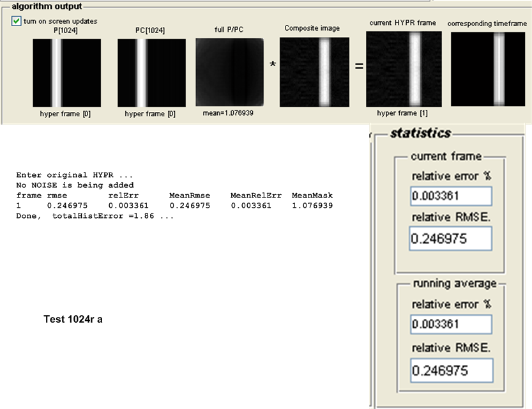Screen dimensions: 532x409
Task: Click the 'mean=1.076939' label
Action: coord(229,113)
